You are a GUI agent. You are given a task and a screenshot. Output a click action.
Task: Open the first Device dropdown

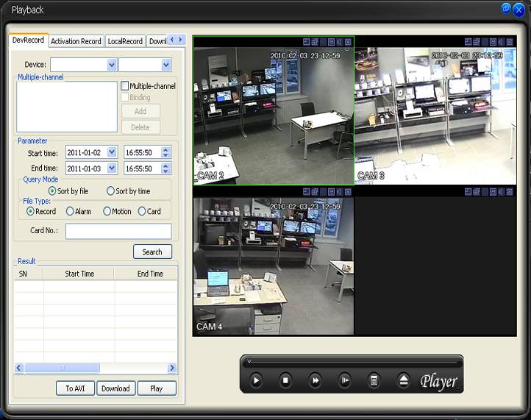(x=112, y=64)
